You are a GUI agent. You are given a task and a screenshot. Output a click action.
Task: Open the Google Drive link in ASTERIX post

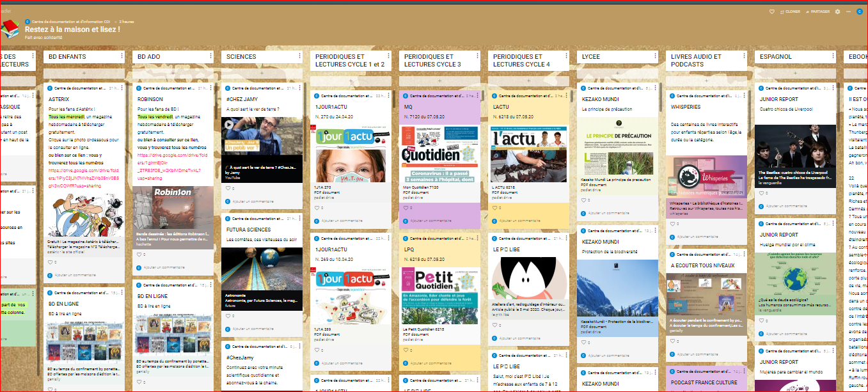(84, 180)
